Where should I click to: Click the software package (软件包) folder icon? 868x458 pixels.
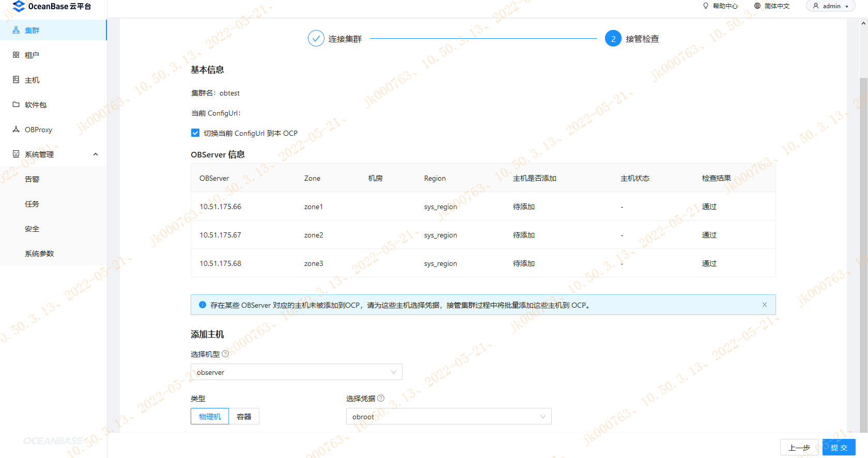(16, 104)
